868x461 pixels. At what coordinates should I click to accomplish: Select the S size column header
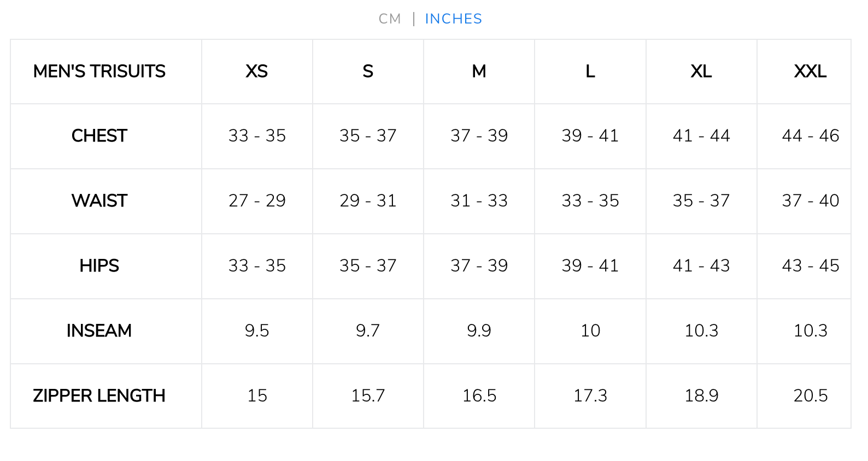tap(368, 72)
